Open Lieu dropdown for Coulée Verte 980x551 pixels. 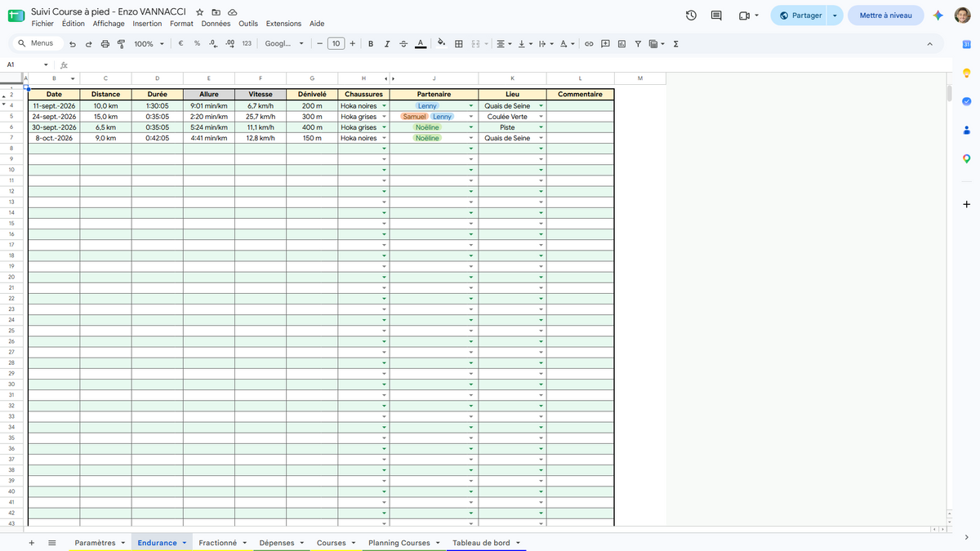point(541,117)
